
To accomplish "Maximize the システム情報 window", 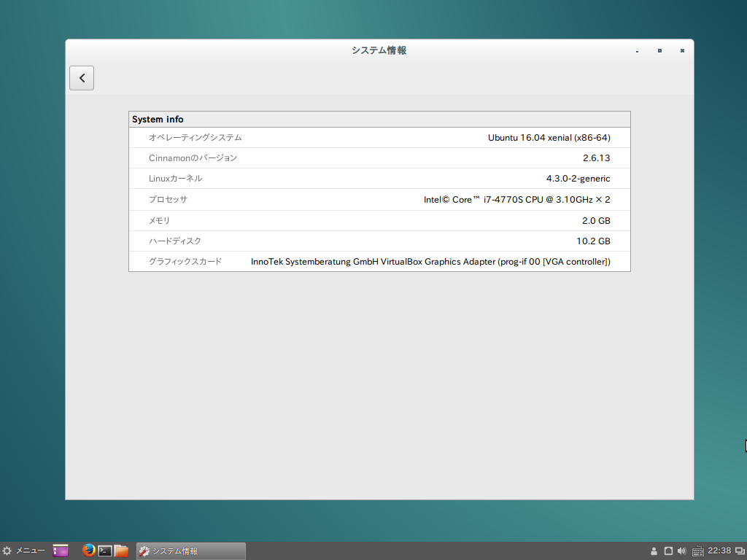I will (x=659, y=50).
